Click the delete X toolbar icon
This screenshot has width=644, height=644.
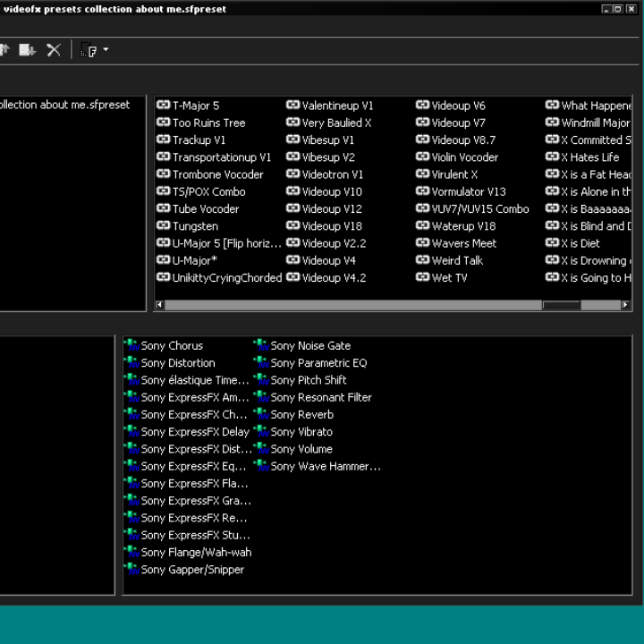(54, 50)
